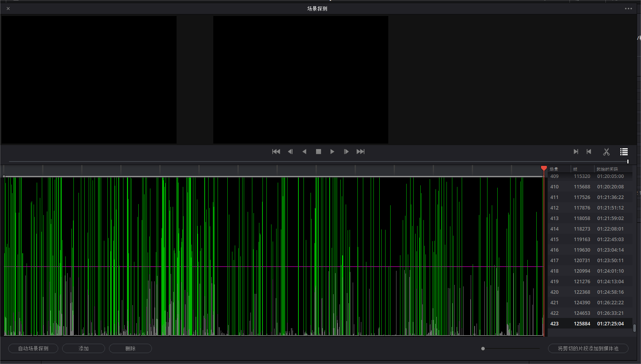The image size is (641, 364).
Task: Adjust the zoom slider handle
Action: (483, 348)
